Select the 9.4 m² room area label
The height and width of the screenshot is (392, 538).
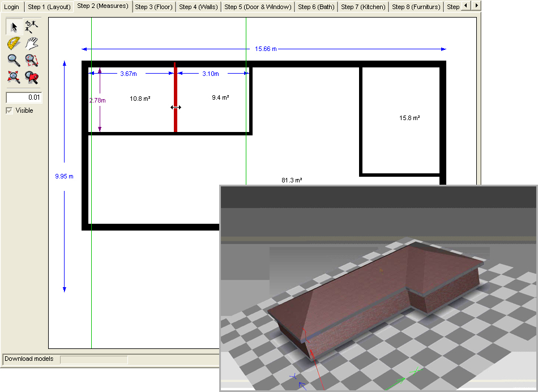220,97
